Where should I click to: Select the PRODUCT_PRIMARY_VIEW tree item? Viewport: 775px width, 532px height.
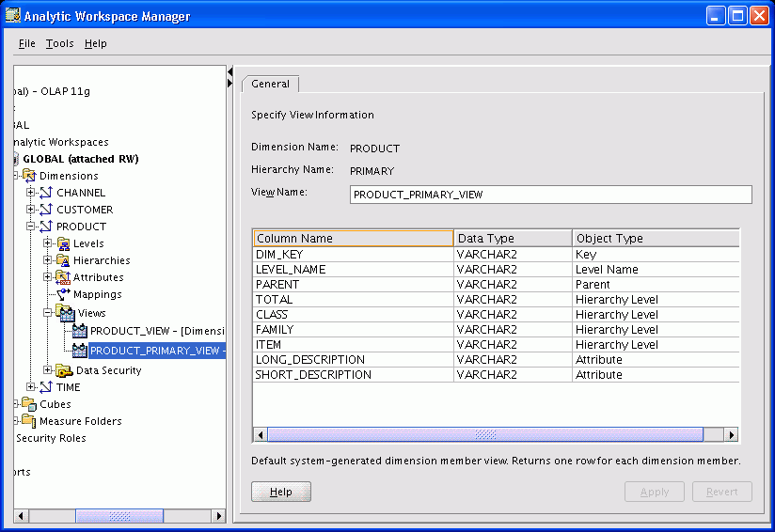156,351
